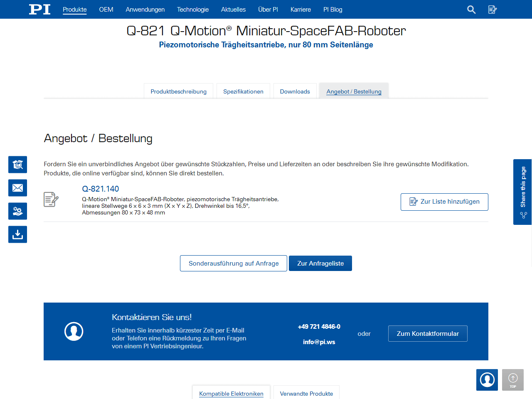Open the PI Blog link

coord(333,10)
